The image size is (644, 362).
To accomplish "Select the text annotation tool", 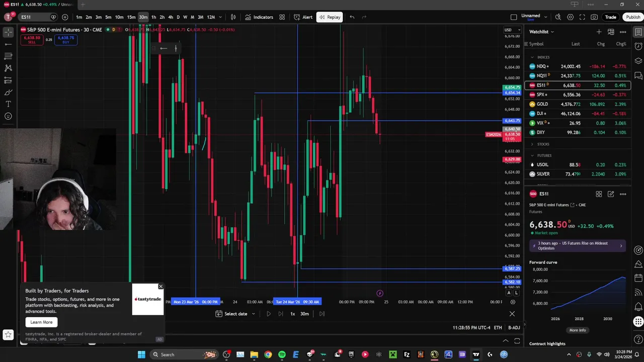I will click(8, 104).
